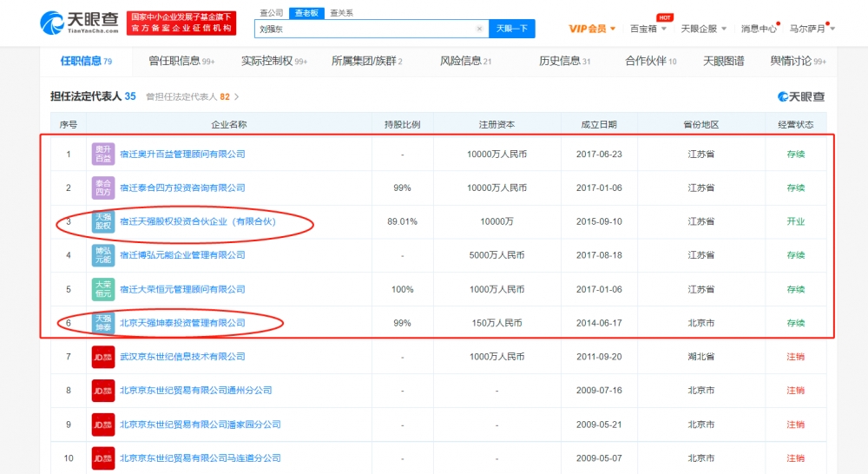
Task: Open the 舆情讨论 tab
Action: tap(798, 61)
